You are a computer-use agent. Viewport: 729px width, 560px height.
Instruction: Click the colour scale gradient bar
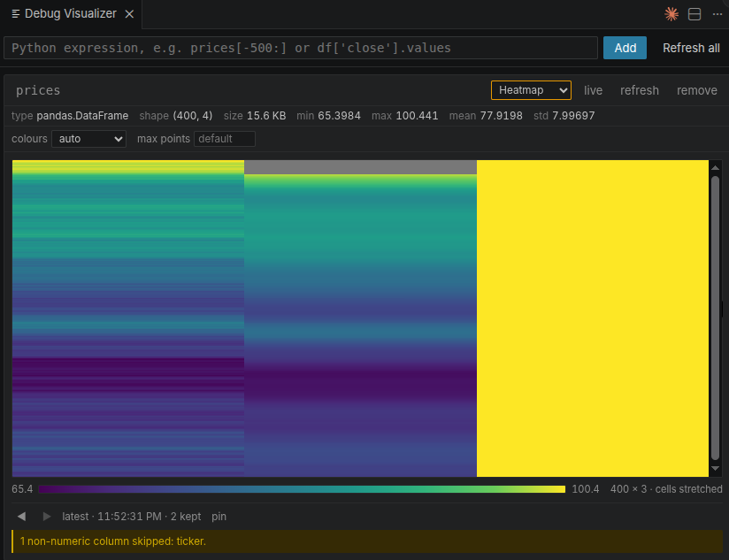click(302, 489)
